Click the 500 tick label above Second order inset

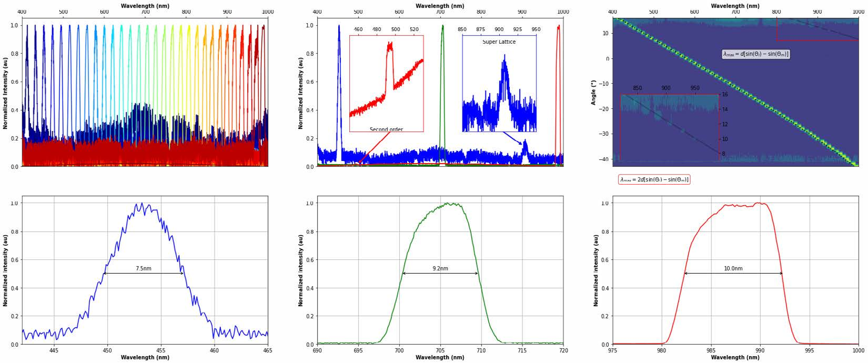tap(395, 30)
